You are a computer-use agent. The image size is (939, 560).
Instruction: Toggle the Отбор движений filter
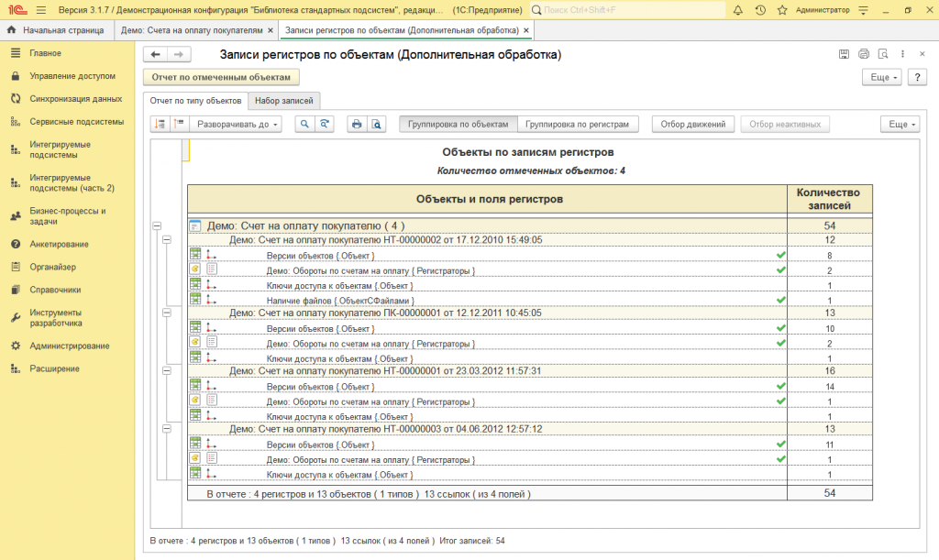point(693,124)
